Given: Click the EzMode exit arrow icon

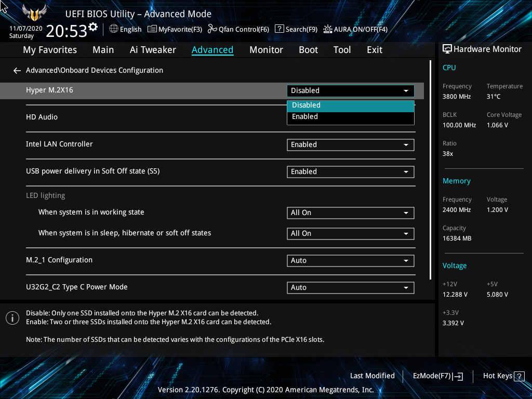Looking at the screenshot, I should 458,376.
